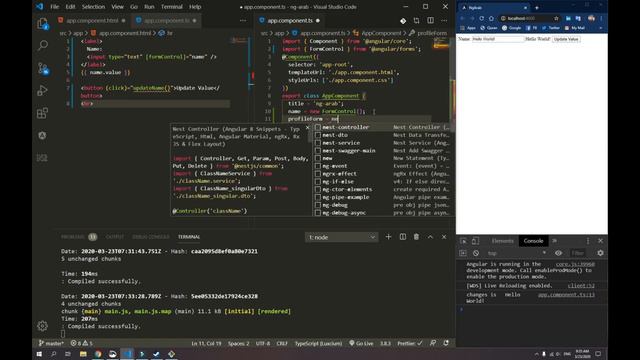Switch to app.component.html tab

[92, 20]
